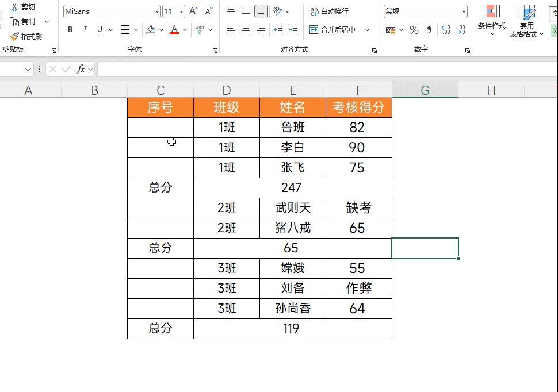Apply red font color with the A icon

[x=174, y=30]
